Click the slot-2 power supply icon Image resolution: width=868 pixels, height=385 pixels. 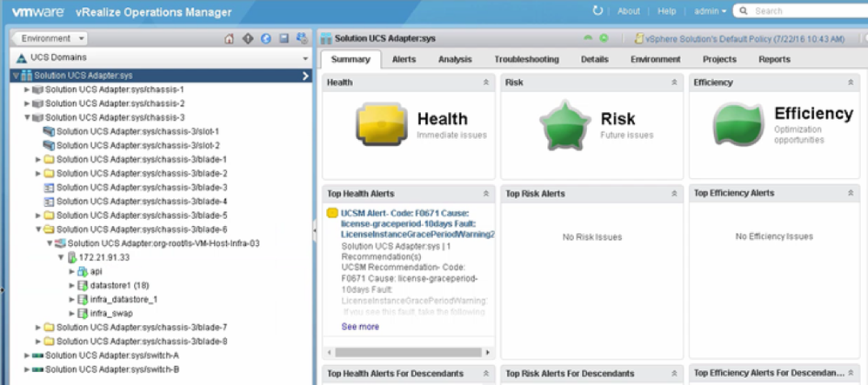coord(49,145)
